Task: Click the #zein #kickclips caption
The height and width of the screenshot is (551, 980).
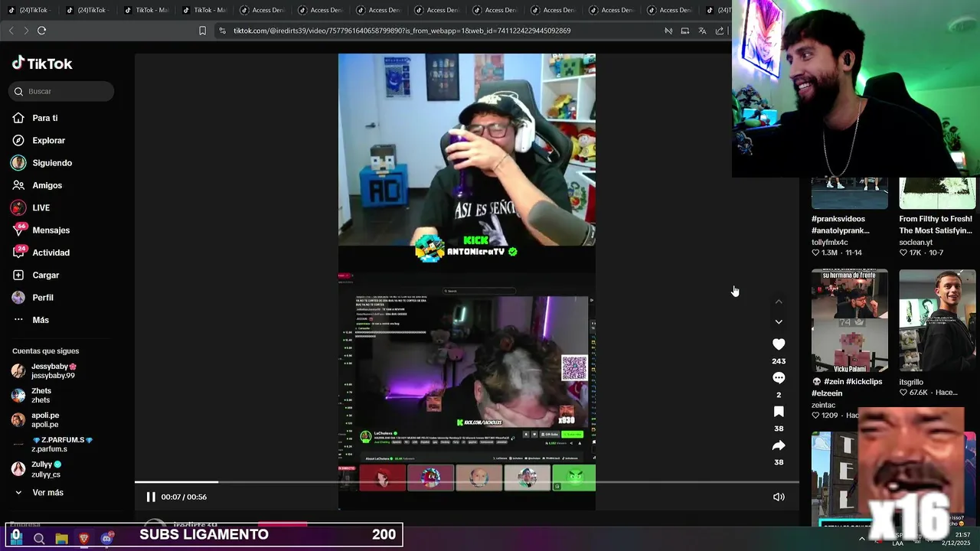Action: pyautogui.click(x=847, y=387)
